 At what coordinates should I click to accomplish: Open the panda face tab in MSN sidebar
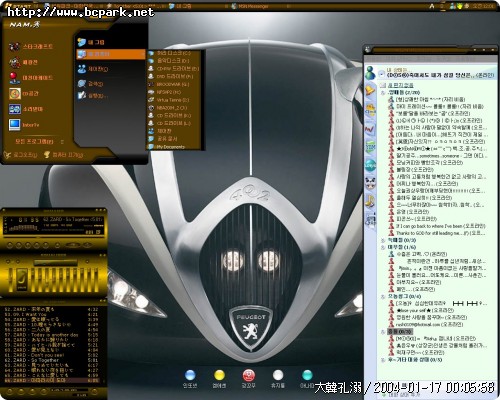(370, 183)
